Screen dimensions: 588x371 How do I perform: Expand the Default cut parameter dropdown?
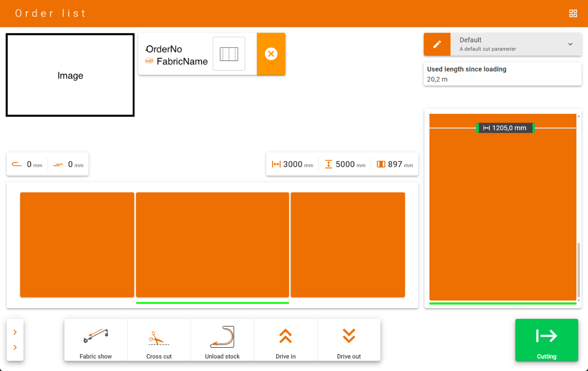(x=570, y=44)
